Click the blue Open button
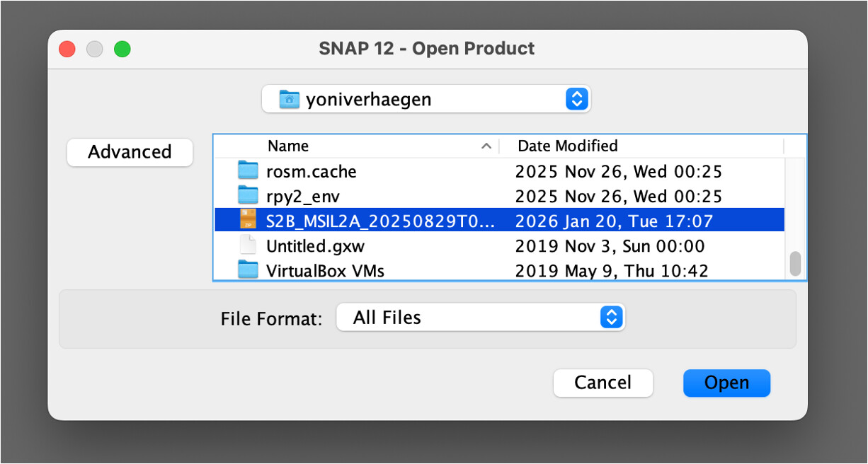This screenshot has height=464, width=868. tap(726, 383)
